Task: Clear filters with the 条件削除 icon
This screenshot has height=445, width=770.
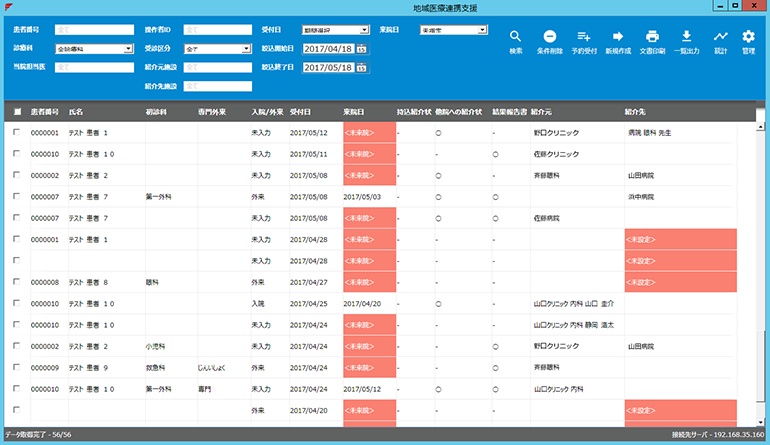Action: click(x=550, y=42)
